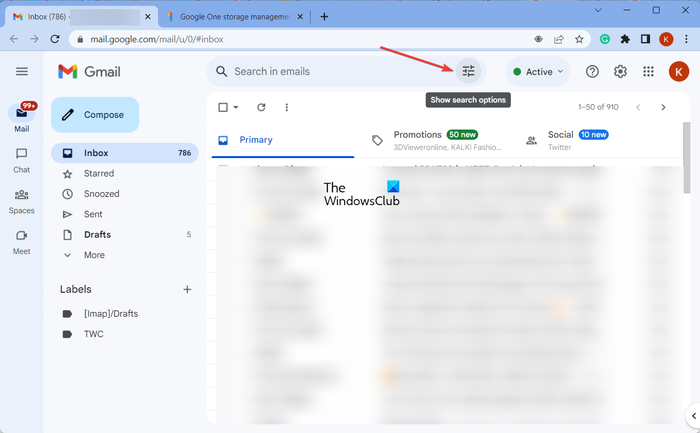Click the search magnifier icon

[221, 71]
